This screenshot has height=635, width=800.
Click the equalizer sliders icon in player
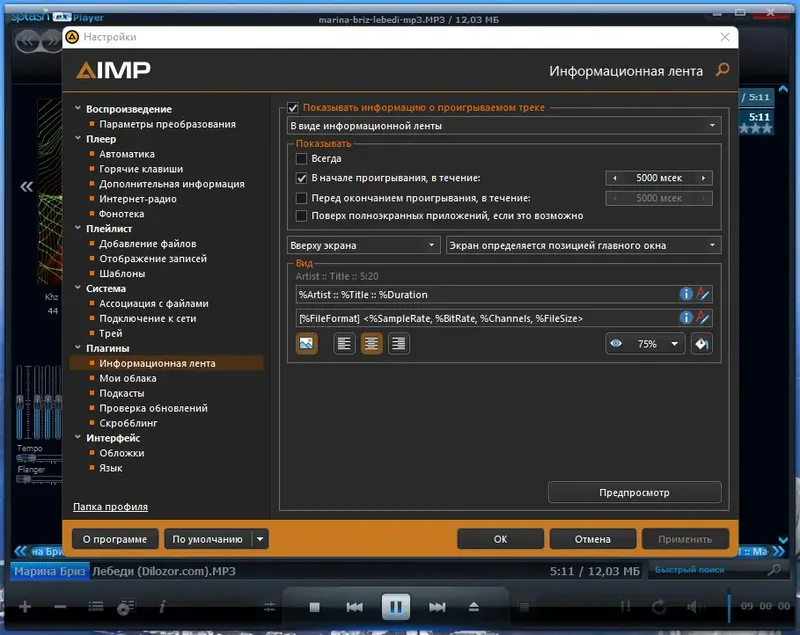tap(269, 606)
